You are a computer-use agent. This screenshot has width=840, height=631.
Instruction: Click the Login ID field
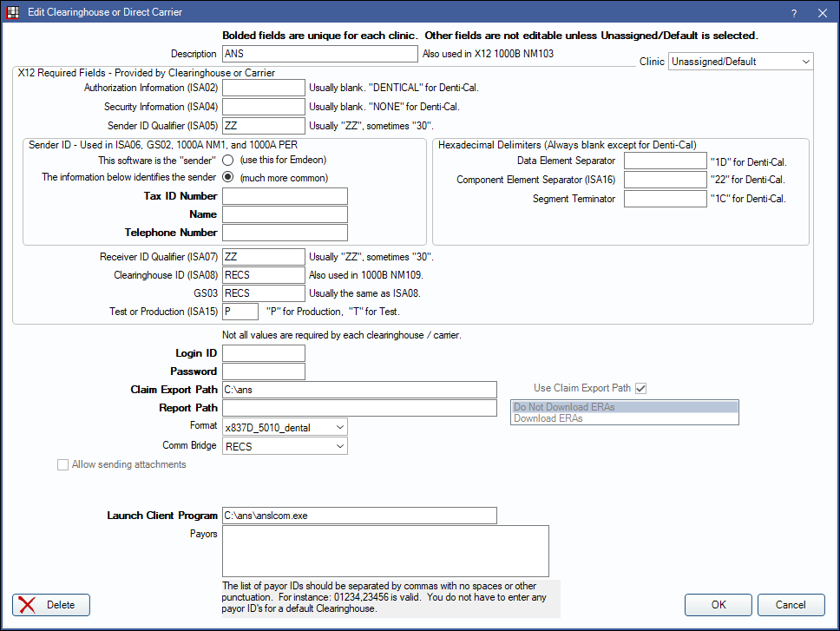click(x=264, y=353)
